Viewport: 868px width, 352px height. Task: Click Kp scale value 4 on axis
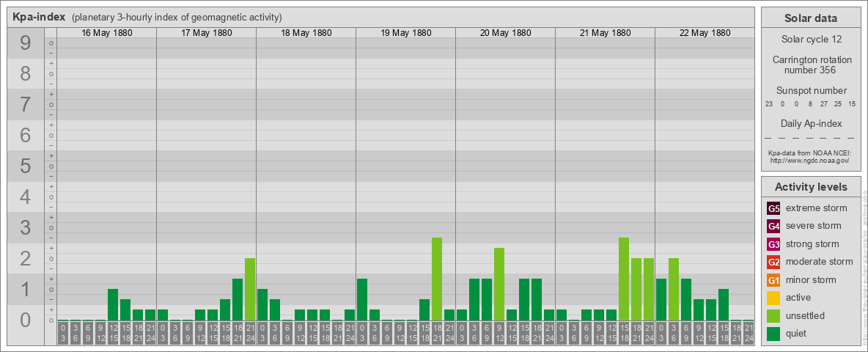tap(26, 197)
